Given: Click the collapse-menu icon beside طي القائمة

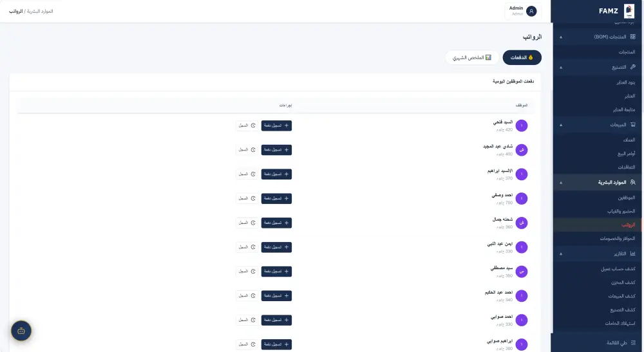Looking at the screenshot, I should tap(632, 342).
